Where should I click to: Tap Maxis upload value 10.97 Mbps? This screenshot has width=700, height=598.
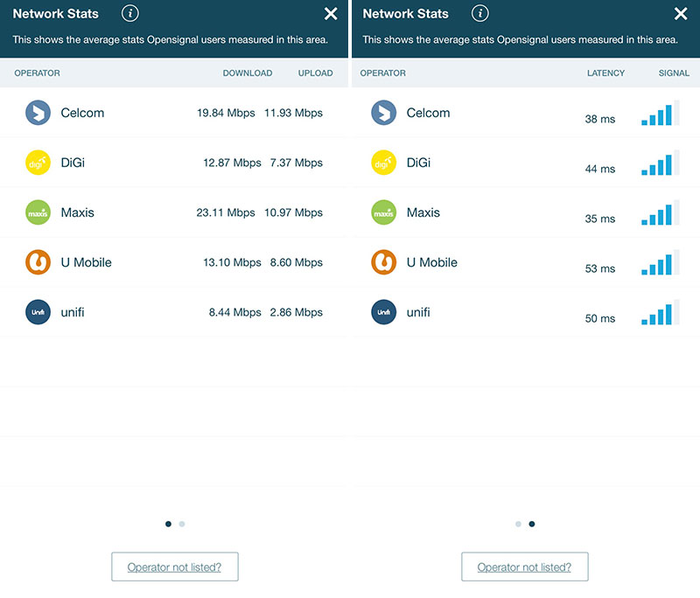293,212
